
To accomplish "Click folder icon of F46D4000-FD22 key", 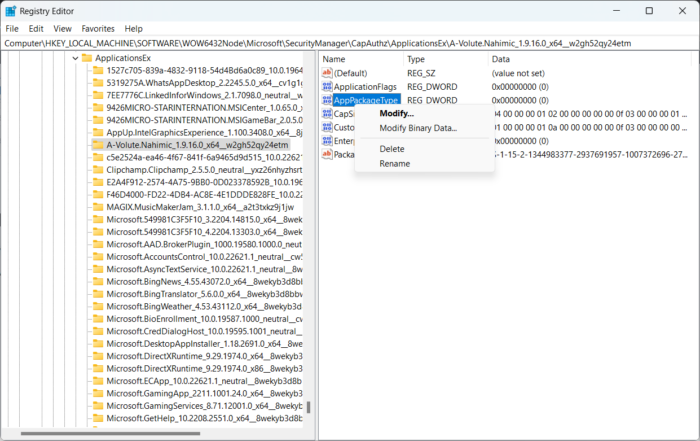I will click(x=98, y=195).
